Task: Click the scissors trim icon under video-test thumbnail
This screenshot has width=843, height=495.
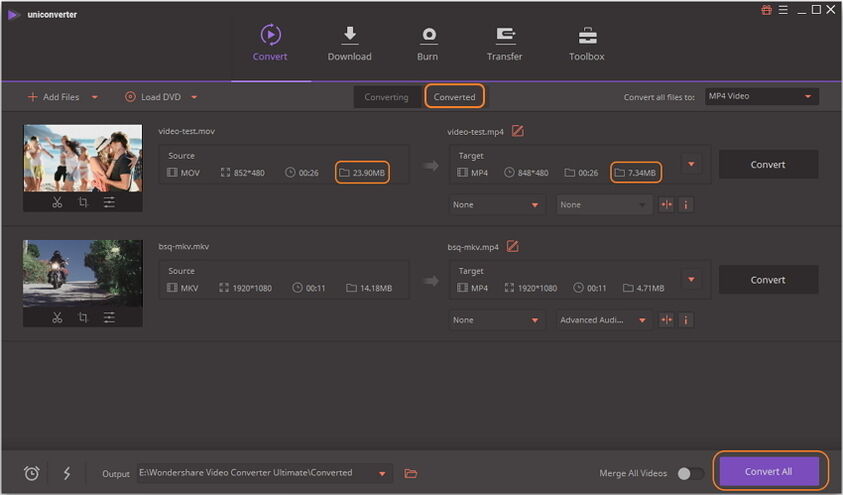Action: (x=57, y=202)
